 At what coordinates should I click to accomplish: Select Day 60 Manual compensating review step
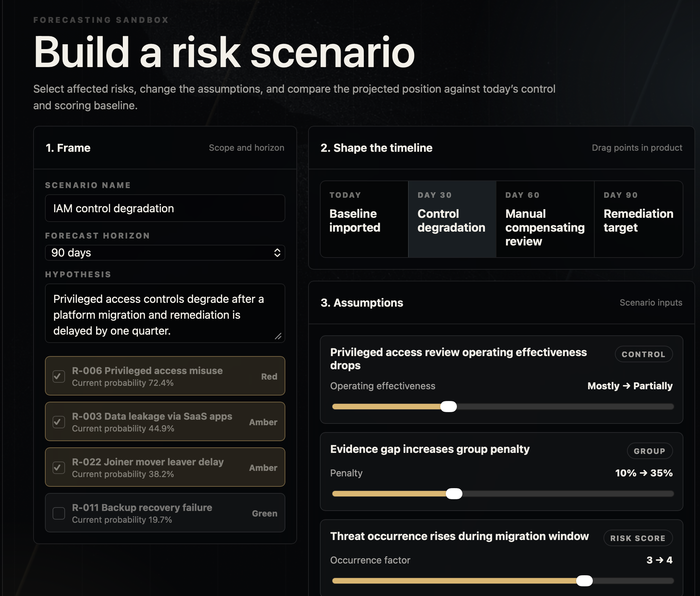coord(545,219)
